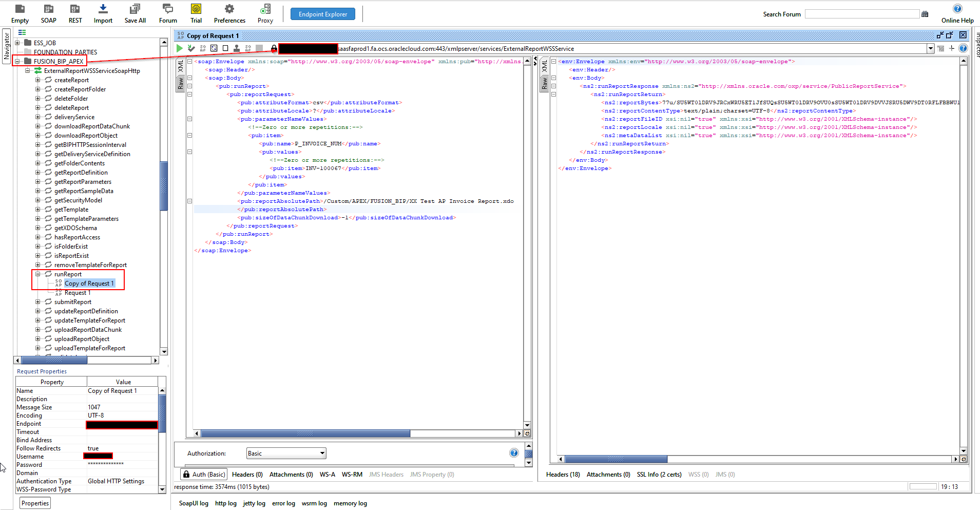Click the recreate default request icon
Image resolution: width=980 pixels, height=510 pixels.
click(x=214, y=48)
